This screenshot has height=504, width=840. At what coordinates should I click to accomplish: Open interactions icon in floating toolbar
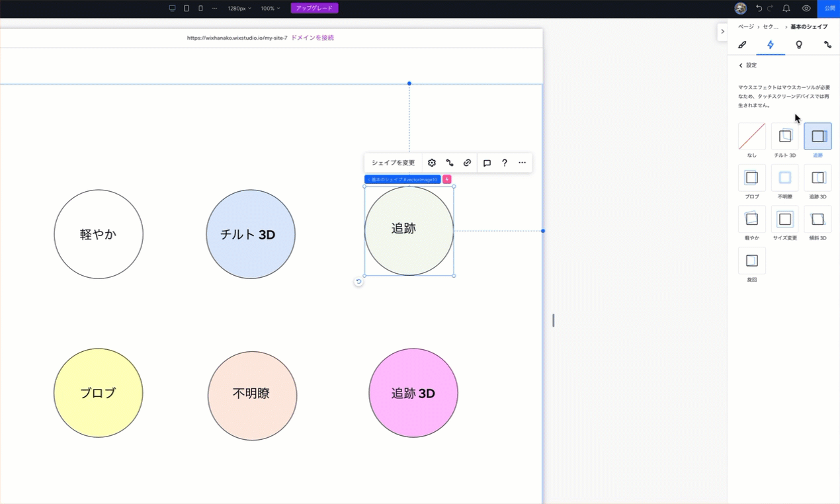coord(450,163)
